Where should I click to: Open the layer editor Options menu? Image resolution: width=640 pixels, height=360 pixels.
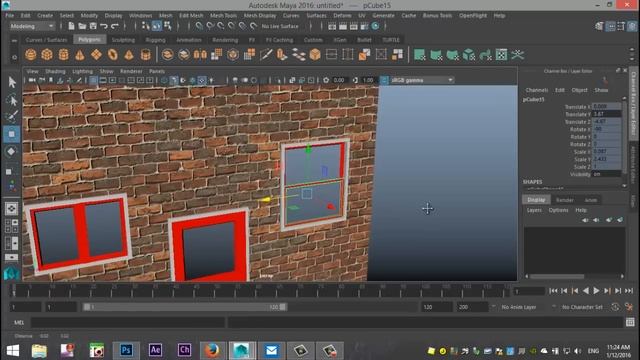tap(558, 210)
